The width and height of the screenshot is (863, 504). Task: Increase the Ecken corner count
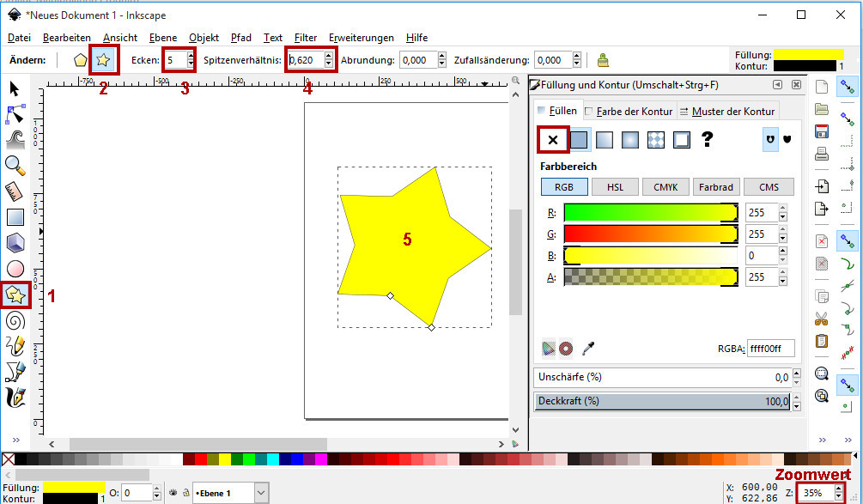coord(191,56)
